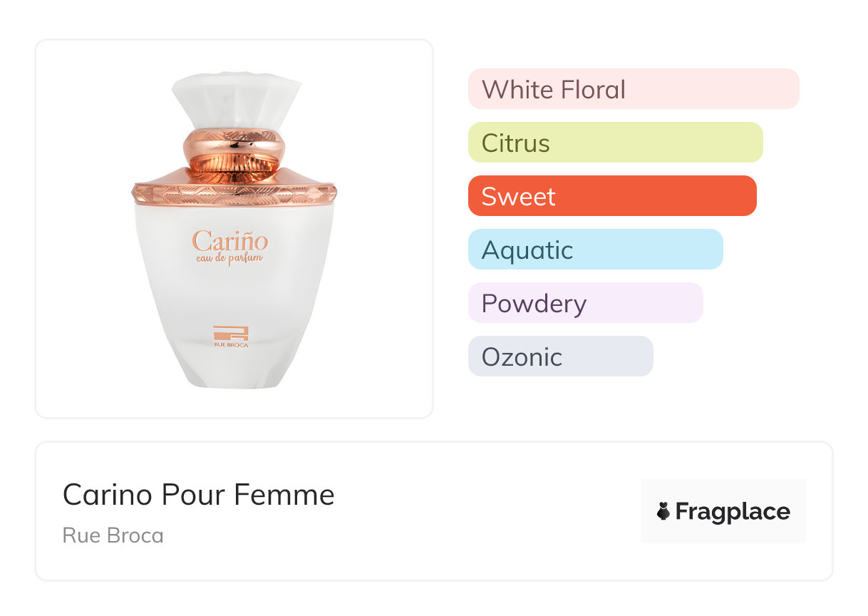Click the engraved rose gold shoulder band
Viewport: 868px width, 616px height.
(x=234, y=192)
